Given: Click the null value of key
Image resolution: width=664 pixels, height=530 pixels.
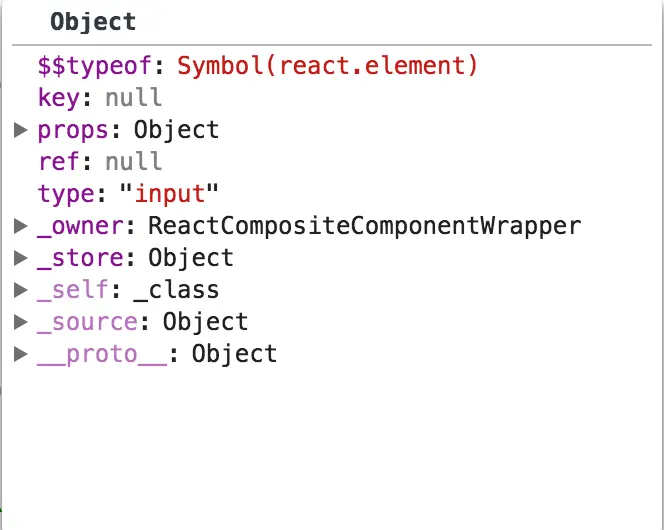Looking at the screenshot, I should tap(133, 97).
